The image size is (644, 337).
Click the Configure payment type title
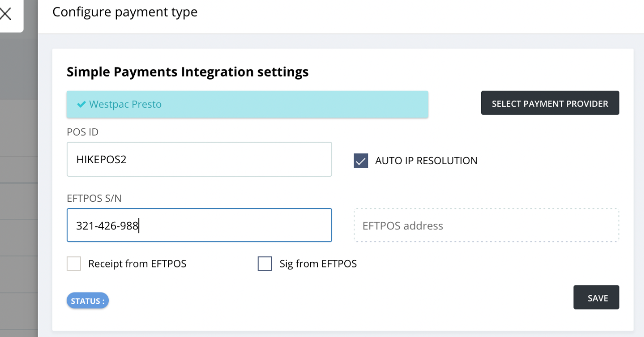(x=125, y=12)
